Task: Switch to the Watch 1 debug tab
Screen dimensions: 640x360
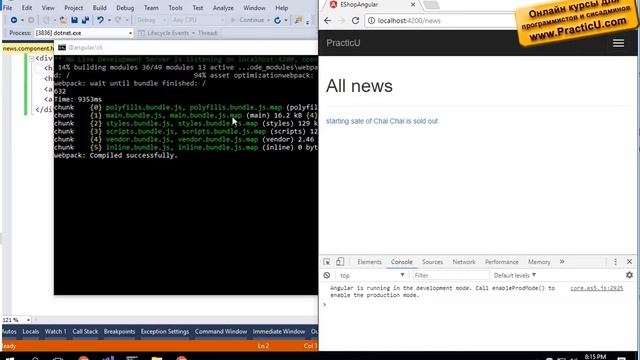Action: tap(56, 331)
